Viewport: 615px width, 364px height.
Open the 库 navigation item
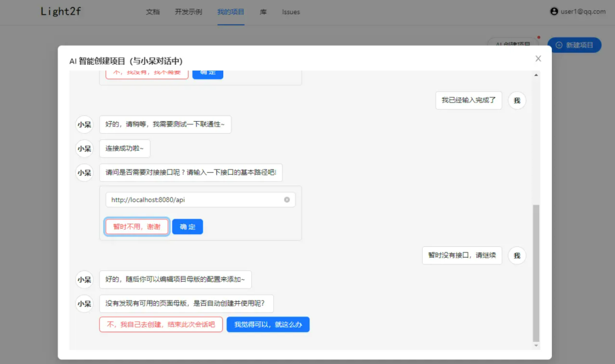point(263,11)
